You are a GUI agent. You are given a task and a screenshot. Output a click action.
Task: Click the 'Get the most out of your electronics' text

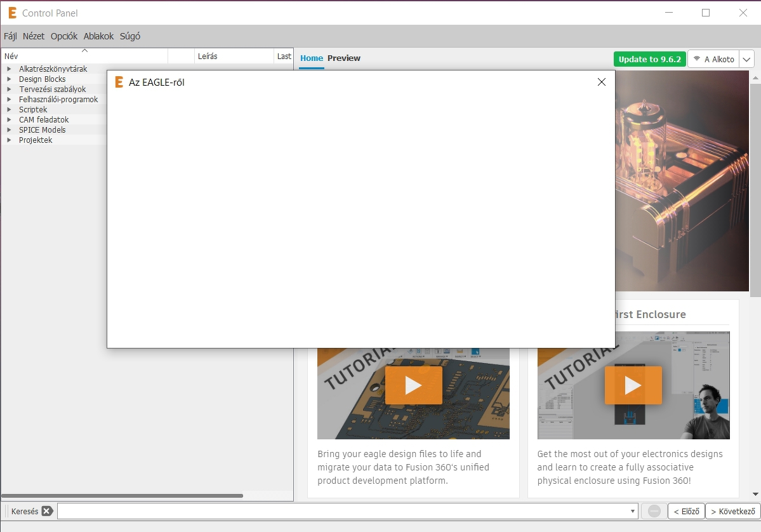pos(630,467)
